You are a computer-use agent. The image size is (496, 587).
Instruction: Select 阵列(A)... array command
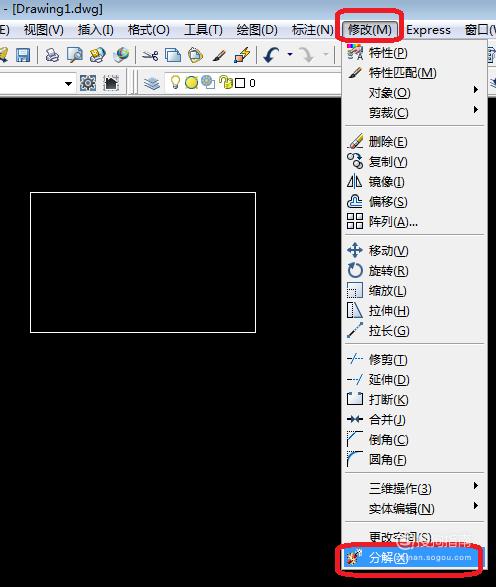point(414,222)
